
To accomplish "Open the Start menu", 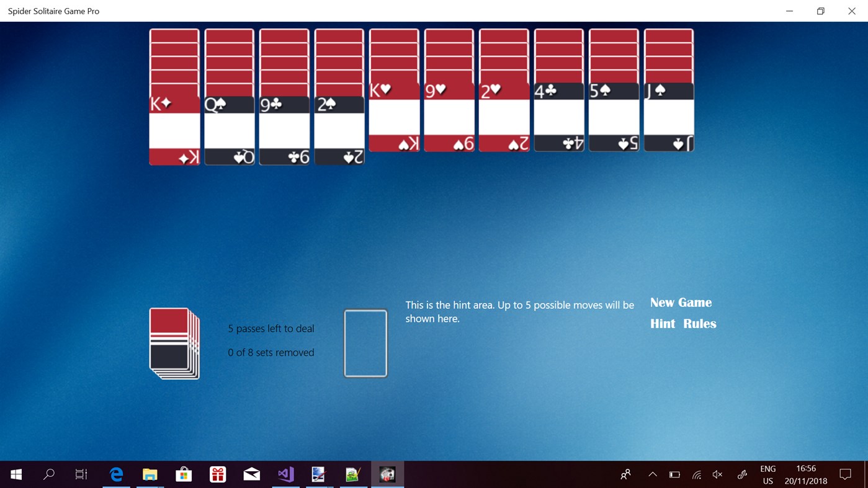I will 15,474.
